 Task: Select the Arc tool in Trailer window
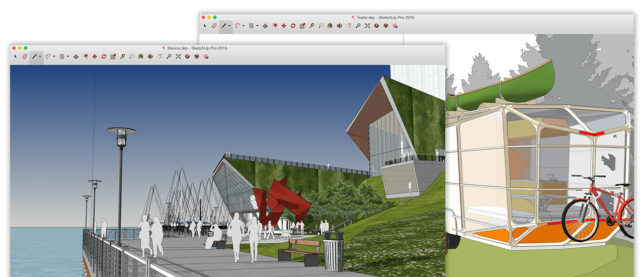pyautogui.click(x=237, y=25)
